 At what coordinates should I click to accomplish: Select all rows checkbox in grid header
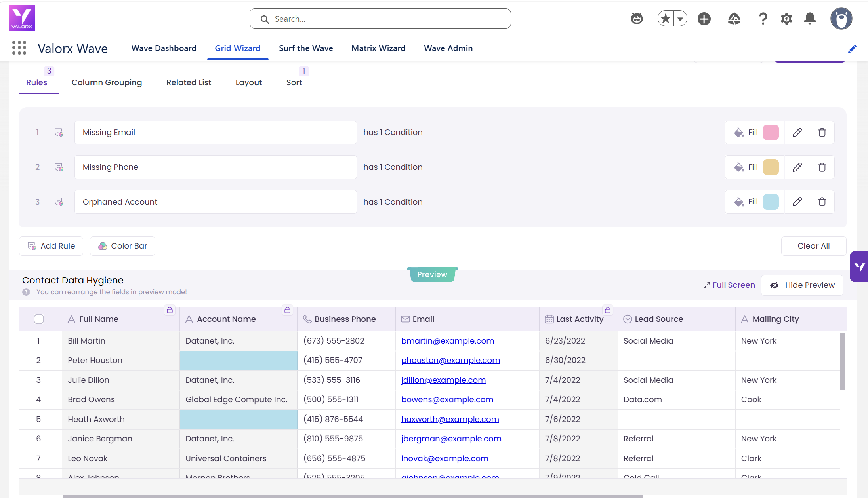[x=39, y=319]
